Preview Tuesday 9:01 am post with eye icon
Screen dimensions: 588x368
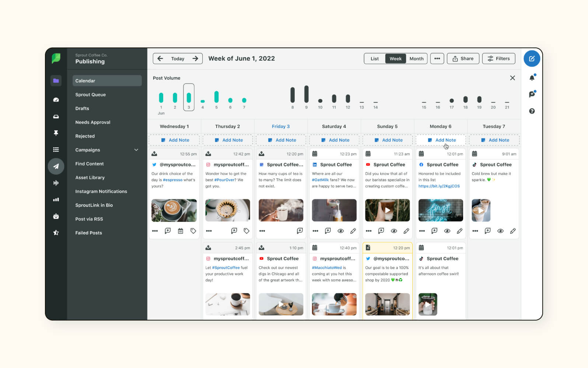(x=500, y=231)
